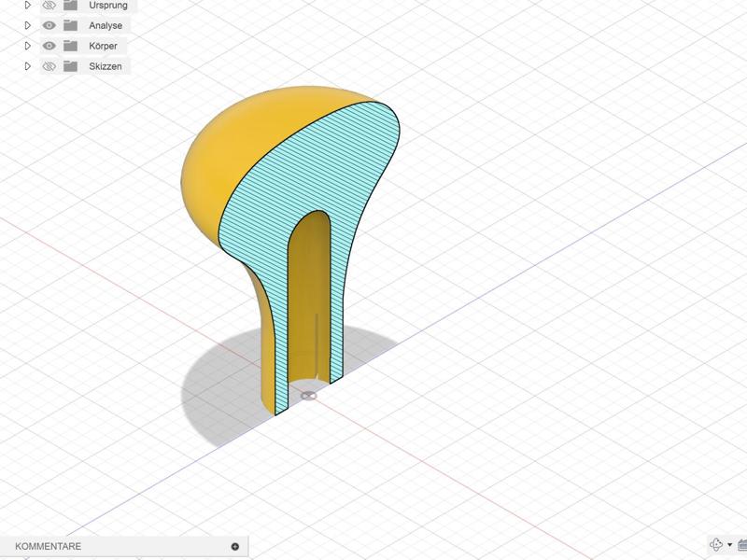
Task: Show the hidden Ursprung folder via eye icon
Action: pyautogui.click(x=49, y=6)
